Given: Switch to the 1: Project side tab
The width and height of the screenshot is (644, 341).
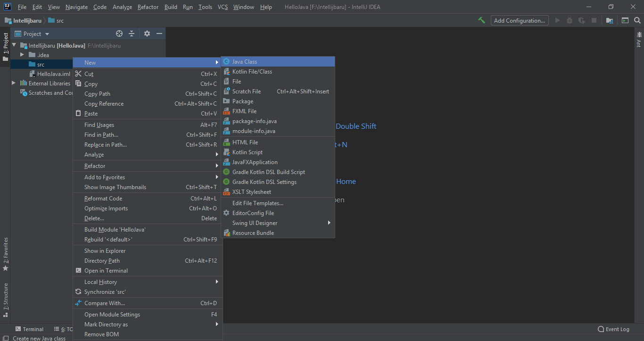Looking at the screenshot, I should point(6,46).
